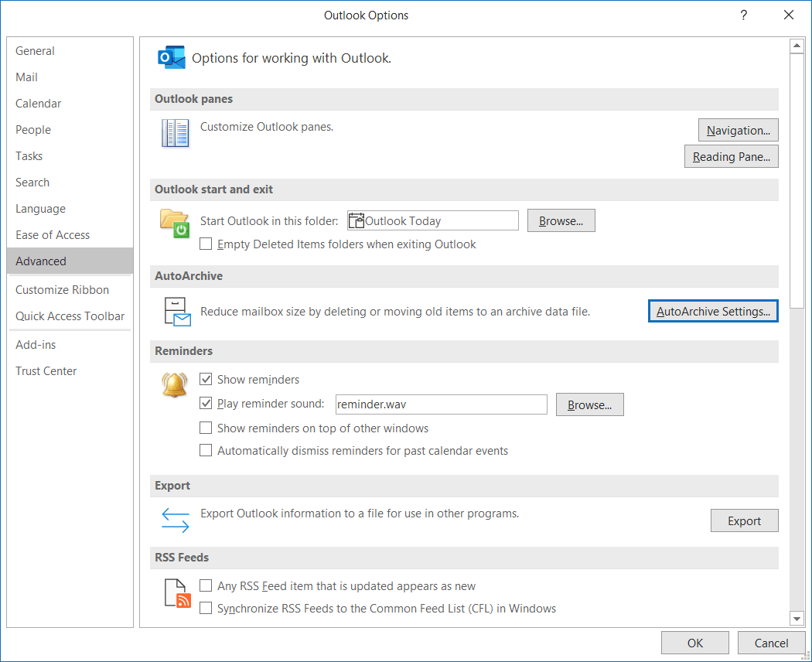This screenshot has height=662, width=812.
Task: Switch to Ease of Access options
Action: (70, 235)
